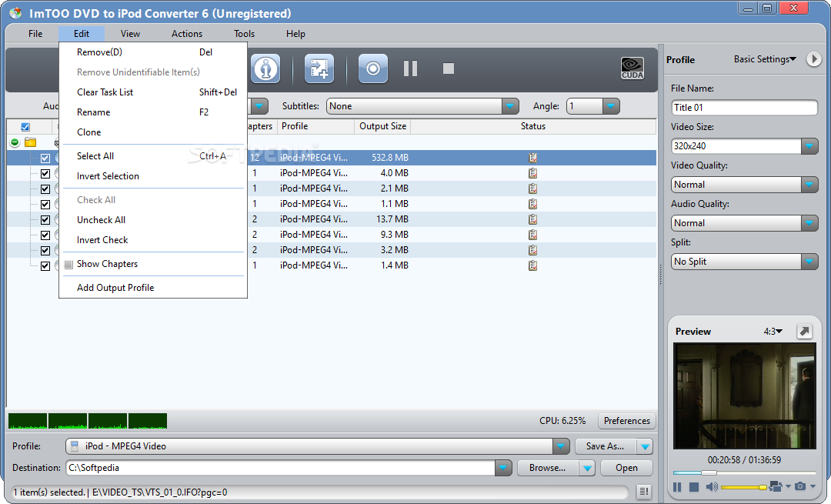Click the status icon in the 2.1 MB row
The height and width of the screenshot is (504, 831).
pyautogui.click(x=532, y=189)
